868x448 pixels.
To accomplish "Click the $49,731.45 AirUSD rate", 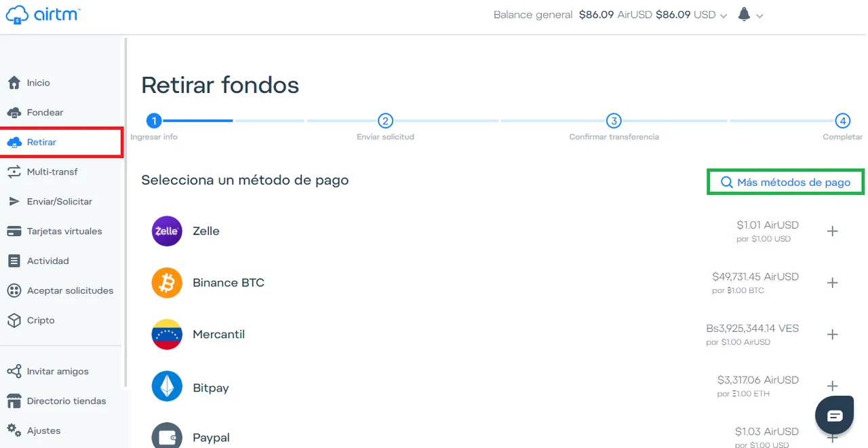I will point(755,276).
